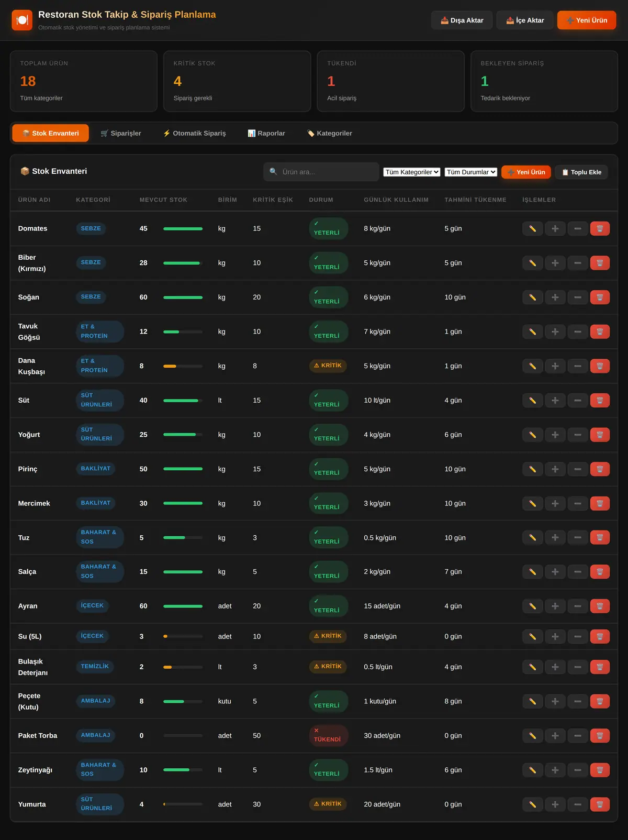Image resolution: width=628 pixels, height=840 pixels.
Task: Switch to the Siparişler tab
Action: pos(121,133)
